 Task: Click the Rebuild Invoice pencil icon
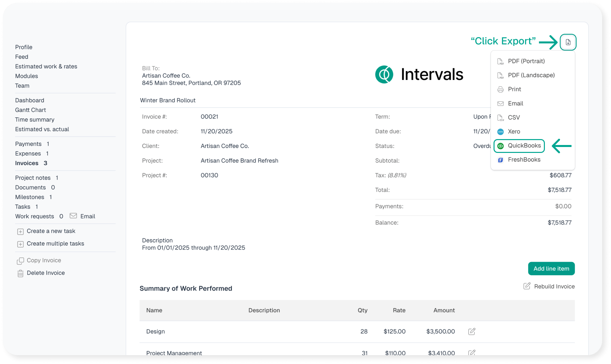(527, 286)
